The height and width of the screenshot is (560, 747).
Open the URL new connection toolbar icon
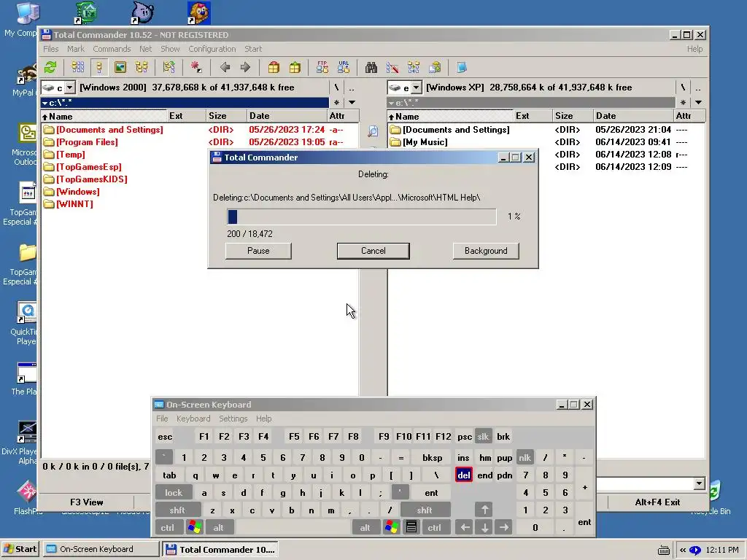(344, 67)
